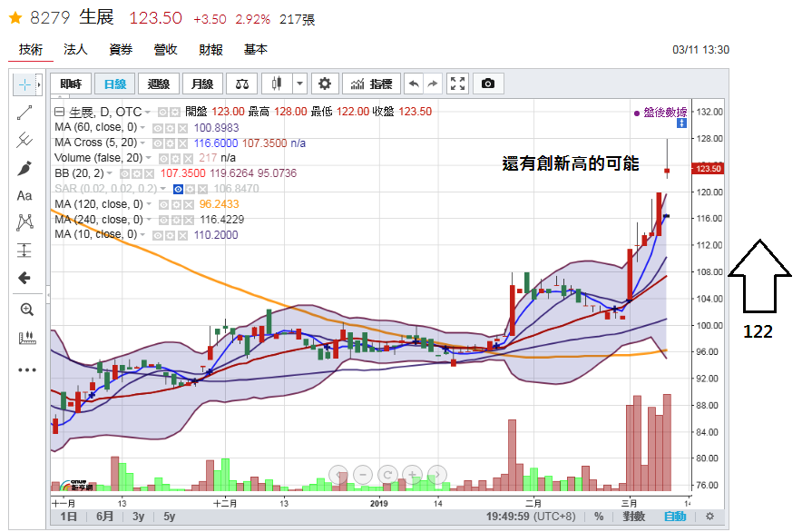Click the undo arrow
The image size is (812, 532).
click(414, 84)
